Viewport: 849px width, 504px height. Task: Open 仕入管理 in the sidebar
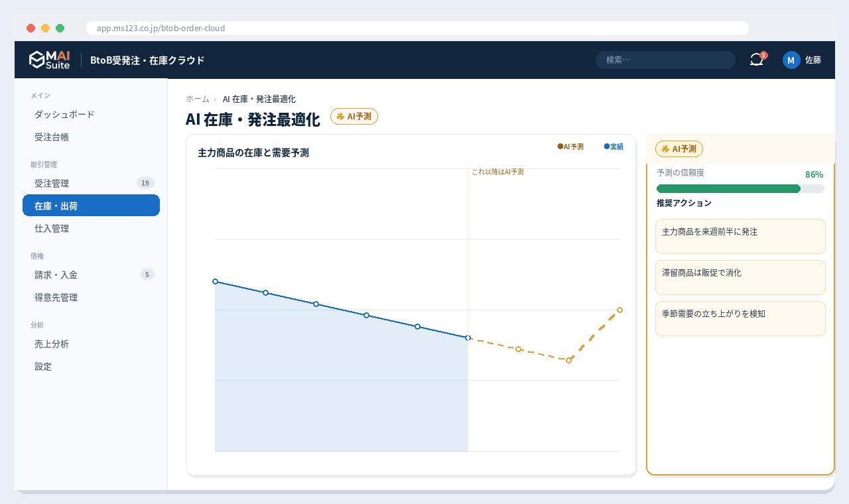pos(91,228)
